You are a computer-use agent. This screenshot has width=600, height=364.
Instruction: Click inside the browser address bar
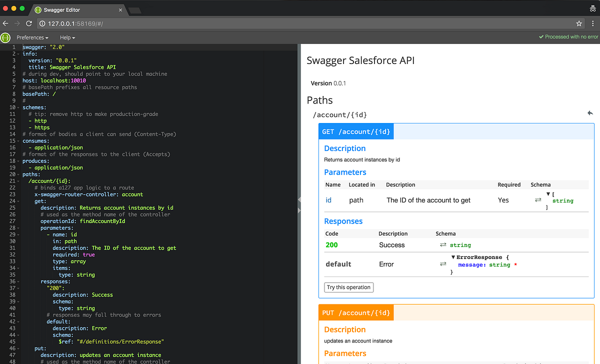(200, 23)
